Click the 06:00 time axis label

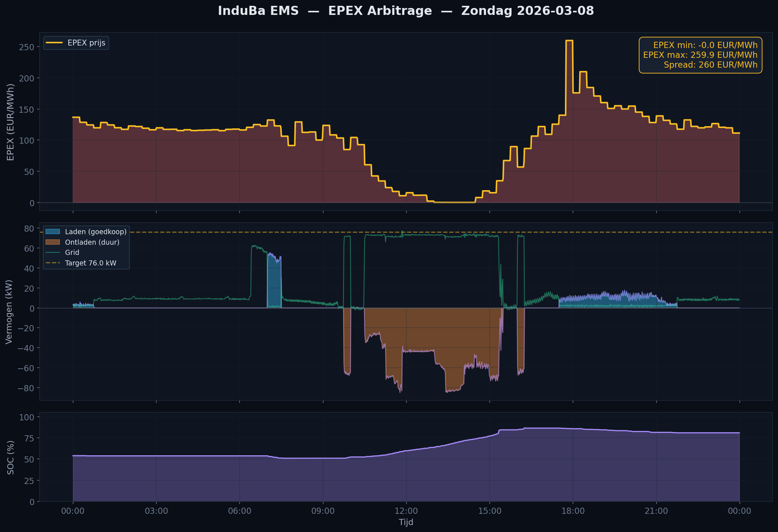pos(240,511)
